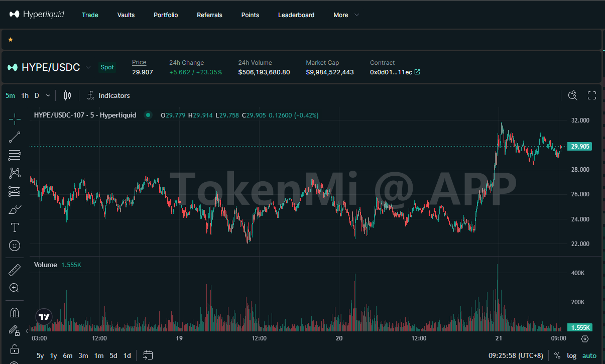Open the candlestick chart style picker
The image size is (605, 364).
68,95
